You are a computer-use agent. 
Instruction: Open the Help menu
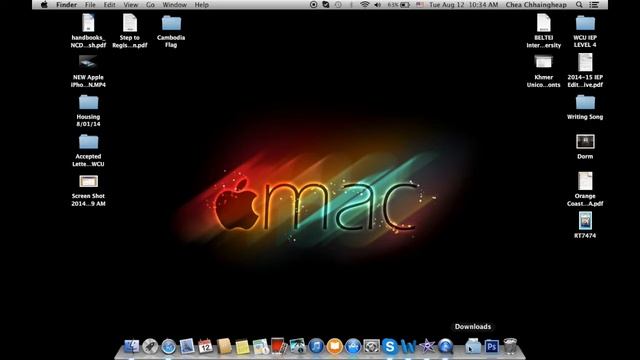pyautogui.click(x=202, y=4)
